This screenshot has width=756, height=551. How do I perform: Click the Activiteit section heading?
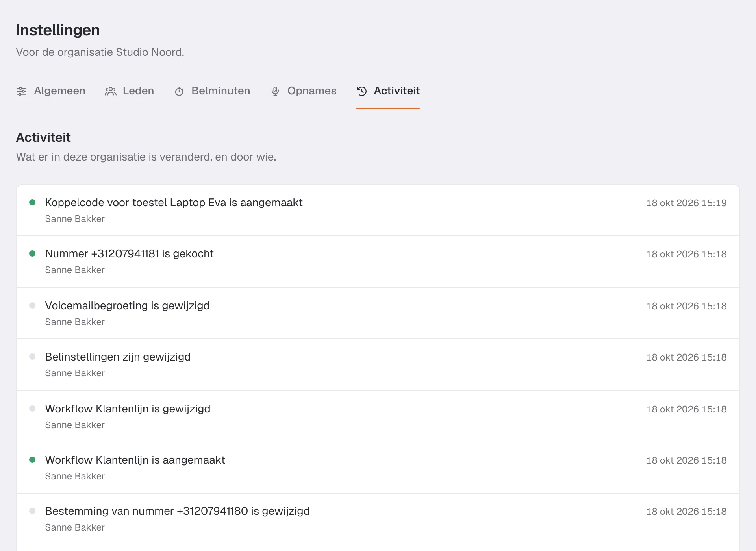(x=43, y=137)
